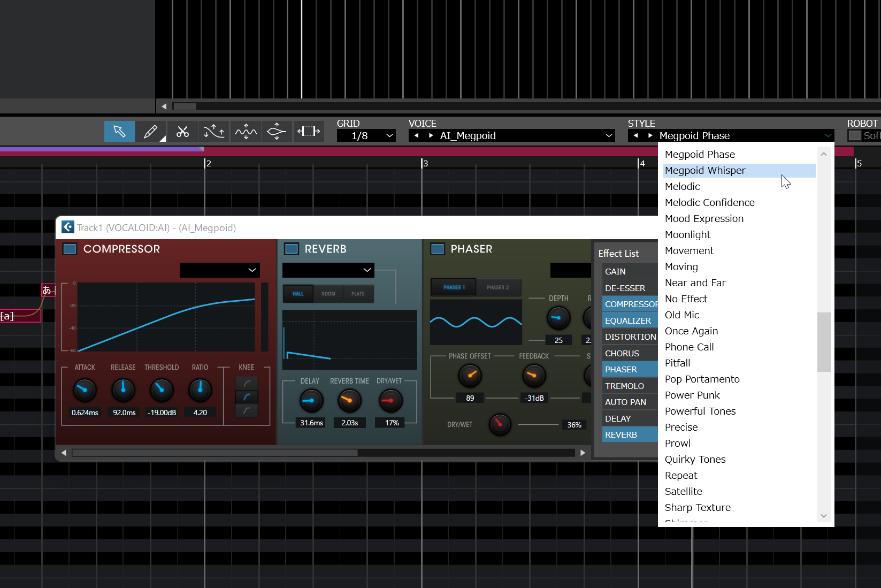Click the reverb DRY/WET knob
The image size is (881, 588).
(x=390, y=400)
